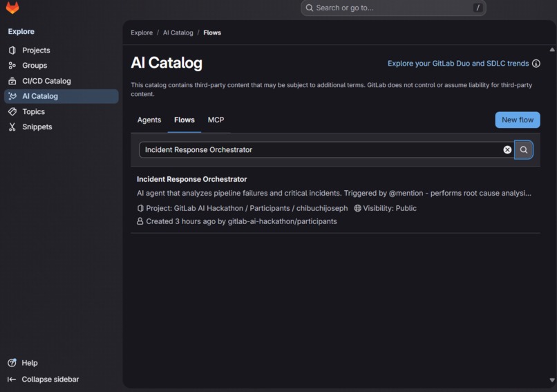Clear the flow search text

tap(507, 149)
